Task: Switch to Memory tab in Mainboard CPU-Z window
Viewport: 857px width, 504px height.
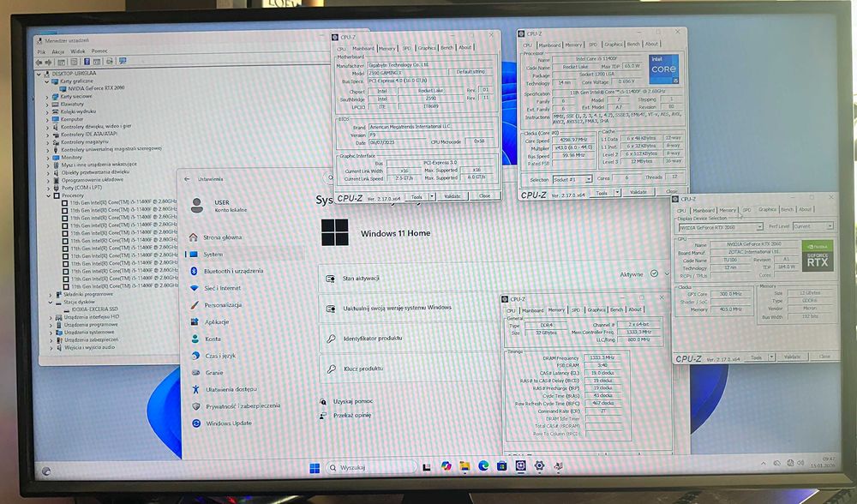Action: pos(387,48)
